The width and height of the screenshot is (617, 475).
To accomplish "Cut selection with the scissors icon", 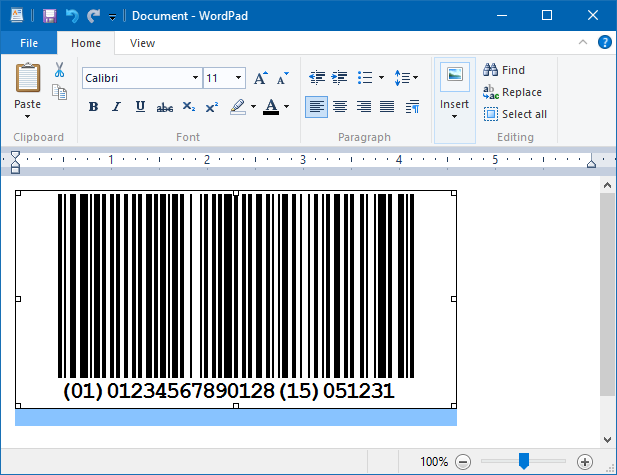I will pyautogui.click(x=59, y=70).
